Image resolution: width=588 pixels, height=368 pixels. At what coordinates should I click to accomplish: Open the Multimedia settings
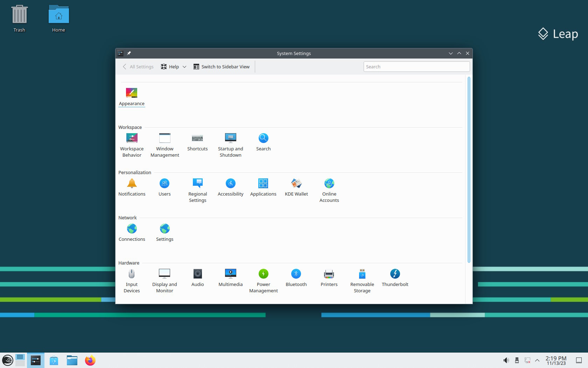(x=230, y=278)
